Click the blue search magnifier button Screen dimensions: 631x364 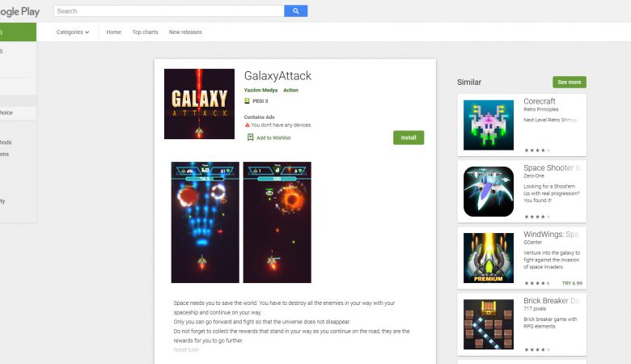click(296, 11)
